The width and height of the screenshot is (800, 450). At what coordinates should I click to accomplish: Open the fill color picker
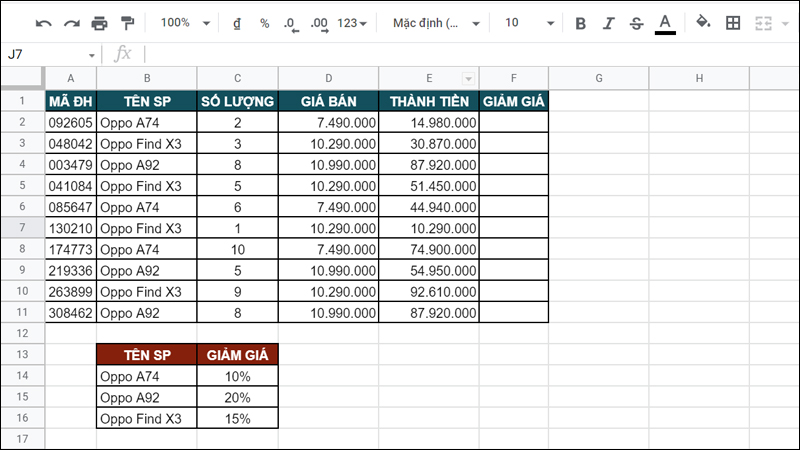point(703,23)
